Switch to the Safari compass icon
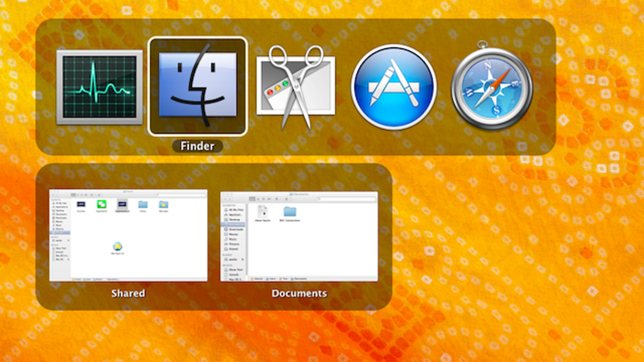 [x=492, y=85]
